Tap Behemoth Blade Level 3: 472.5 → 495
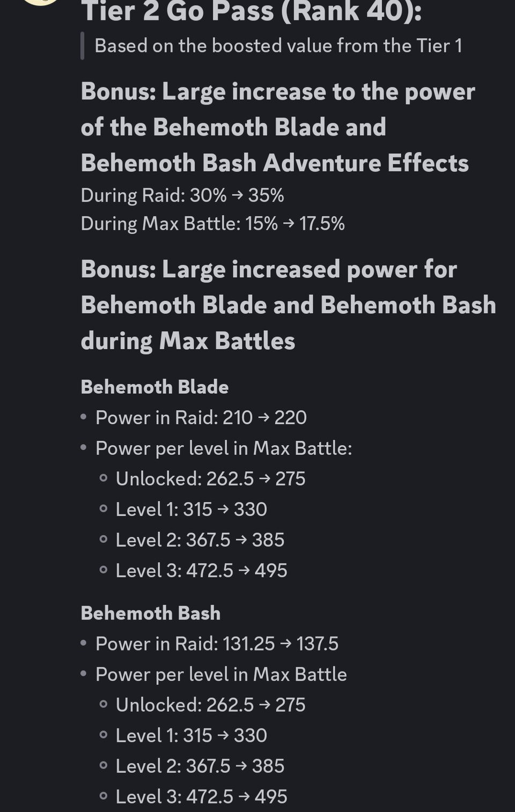The image size is (515, 812). tap(201, 571)
